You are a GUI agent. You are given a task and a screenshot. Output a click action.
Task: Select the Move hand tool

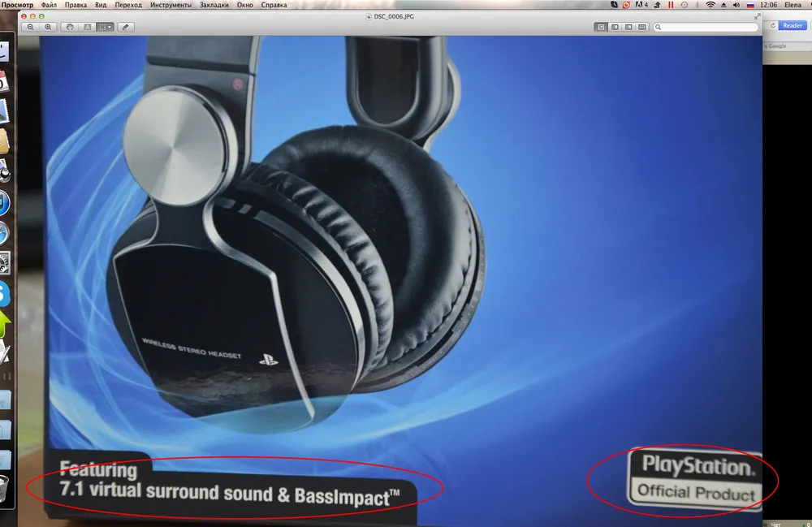[x=69, y=27]
